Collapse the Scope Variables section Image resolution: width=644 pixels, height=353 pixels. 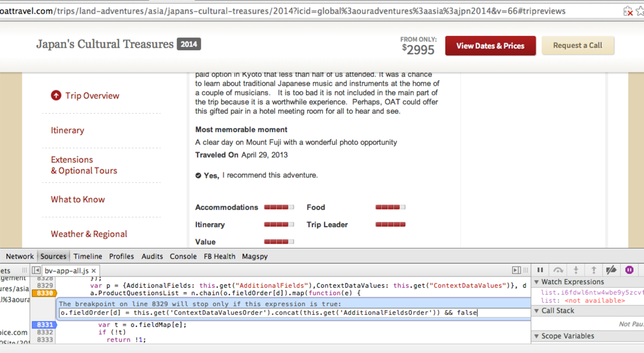pos(537,336)
